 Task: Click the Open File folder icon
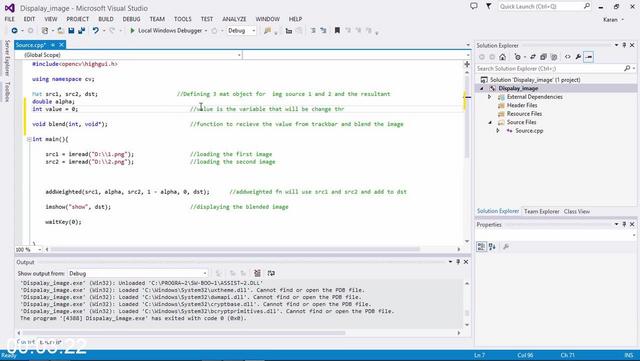click(x=60, y=31)
